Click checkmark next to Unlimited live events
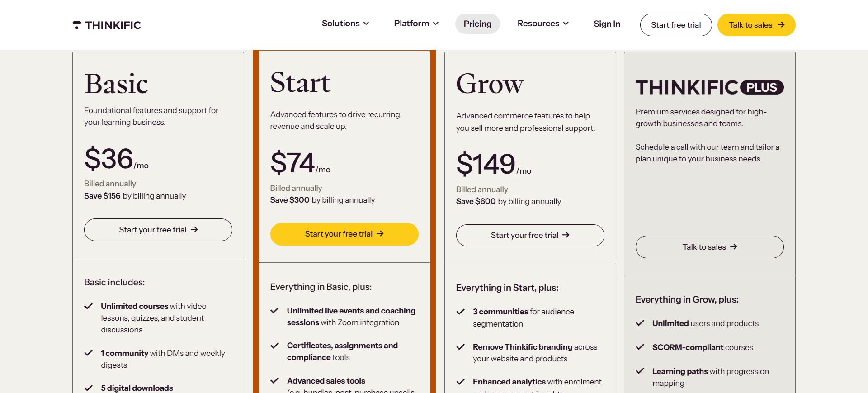 274,311
